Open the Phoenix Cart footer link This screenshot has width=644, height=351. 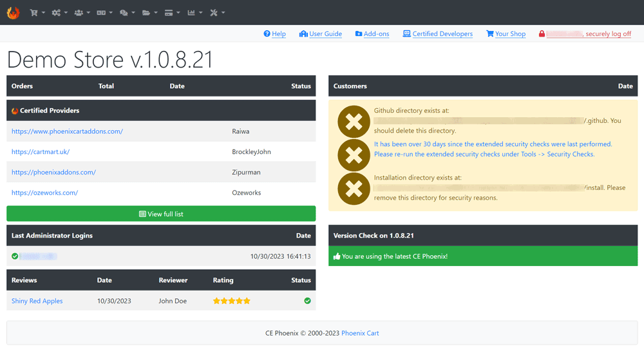coord(360,334)
